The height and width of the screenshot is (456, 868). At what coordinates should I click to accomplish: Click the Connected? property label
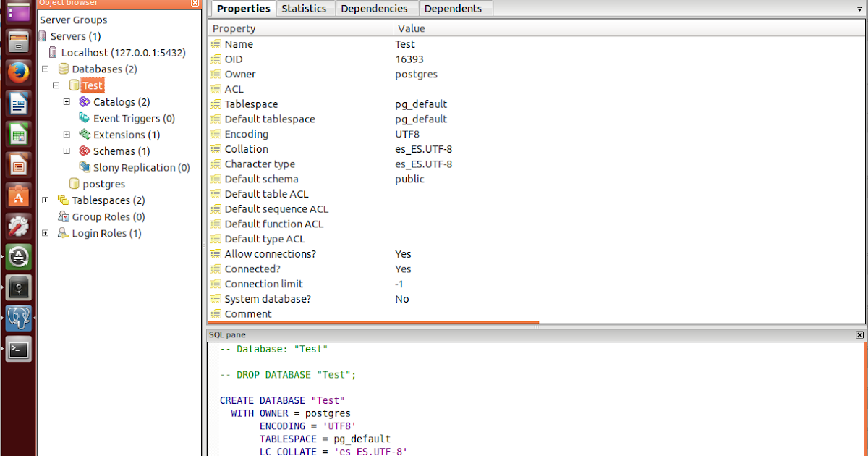click(252, 269)
